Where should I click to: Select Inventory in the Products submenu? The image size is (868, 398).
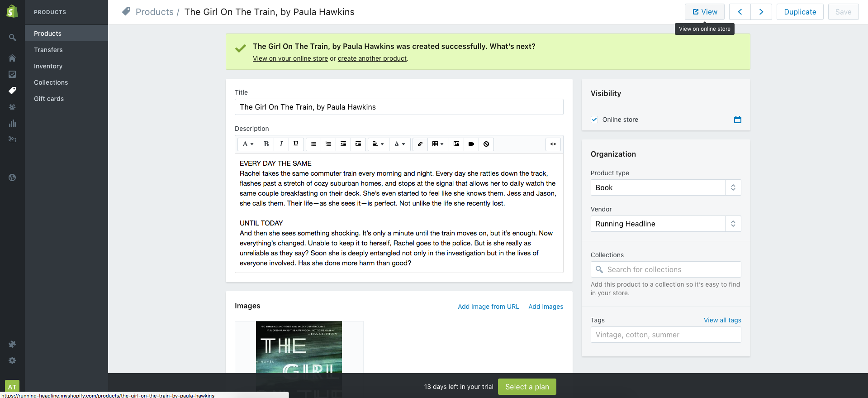click(x=48, y=66)
